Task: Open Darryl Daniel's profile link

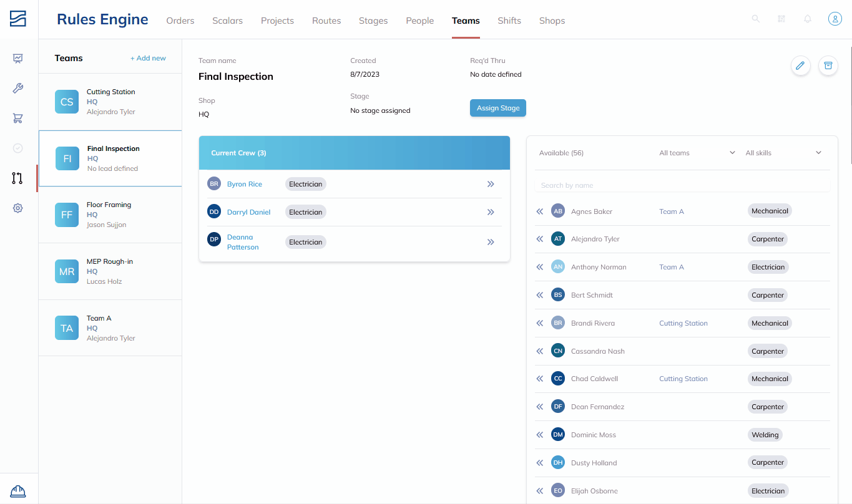Action: 248,212
